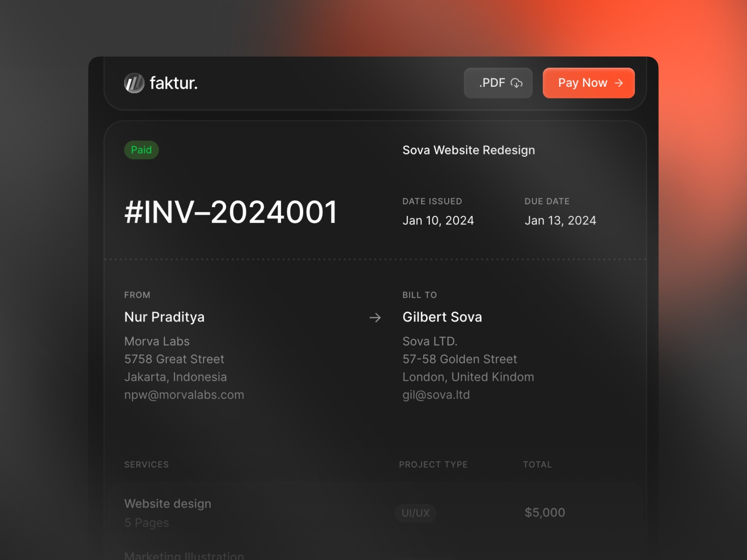Select the invoice number #INV–2024001
This screenshot has width=747, height=560.
(231, 211)
